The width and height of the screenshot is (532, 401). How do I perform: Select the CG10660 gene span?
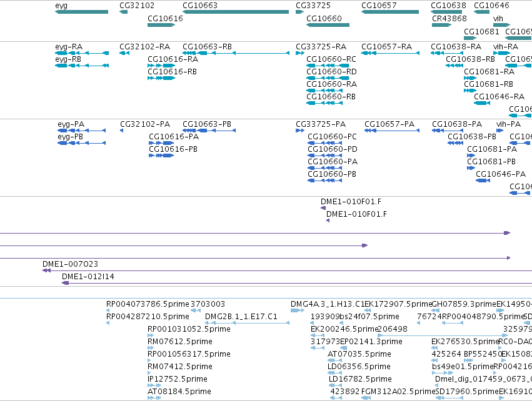point(328,25)
